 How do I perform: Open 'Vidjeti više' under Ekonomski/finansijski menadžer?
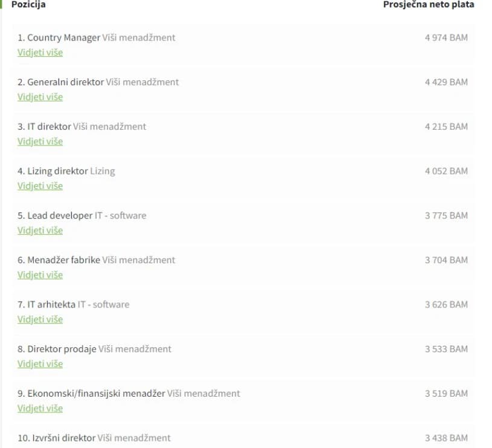click(40, 409)
